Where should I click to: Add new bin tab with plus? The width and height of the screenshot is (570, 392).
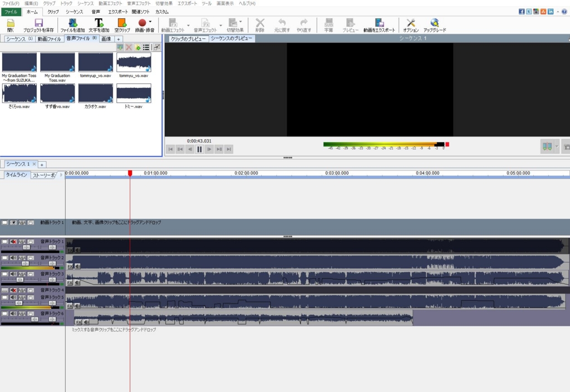(x=119, y=39)
